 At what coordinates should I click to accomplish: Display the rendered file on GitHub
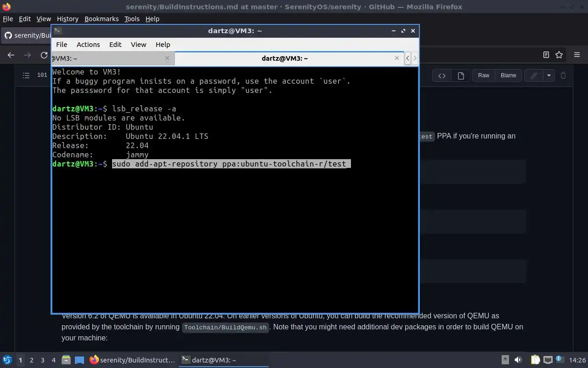point(461,76)
